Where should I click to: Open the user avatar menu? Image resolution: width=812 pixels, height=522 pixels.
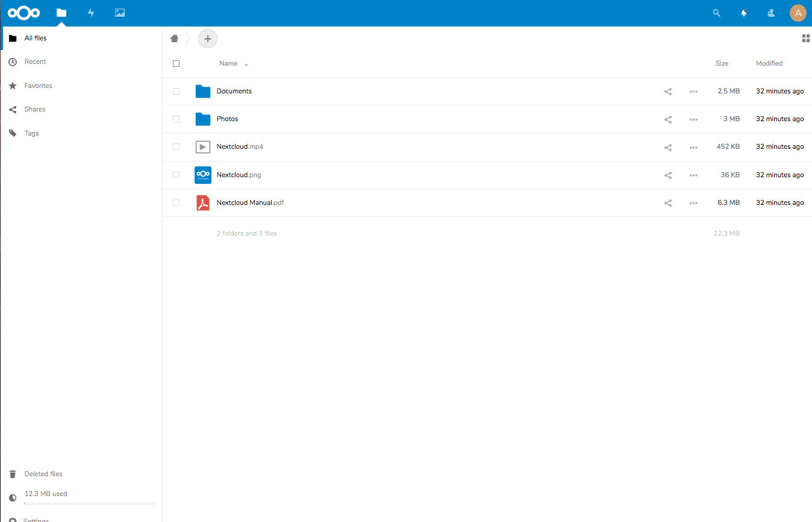[x=798, y=13]
